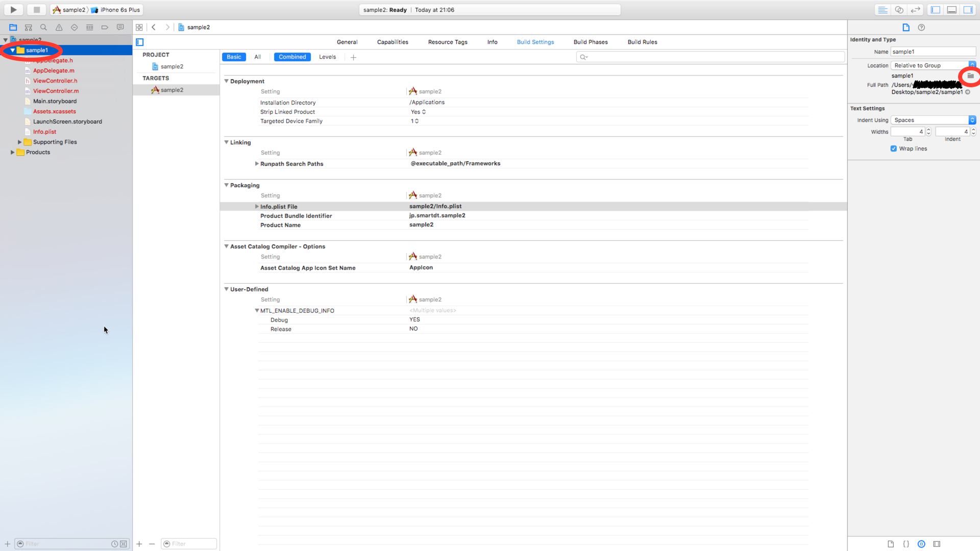Click the Run button to build project
Image resolution: width=980 pixels, height=551 pixels.
tap(13, 9)
